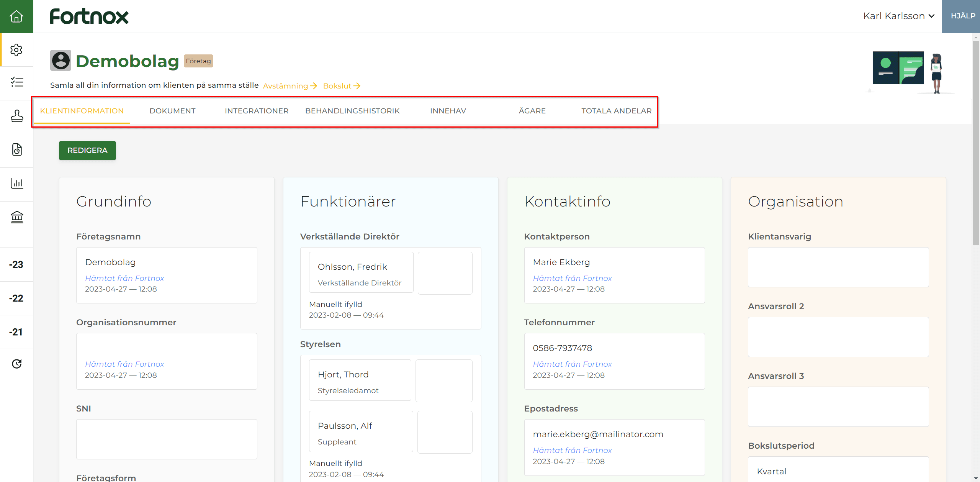
Task: Switch to the INTEGRATIONER tab
Action: coord(257,111)
